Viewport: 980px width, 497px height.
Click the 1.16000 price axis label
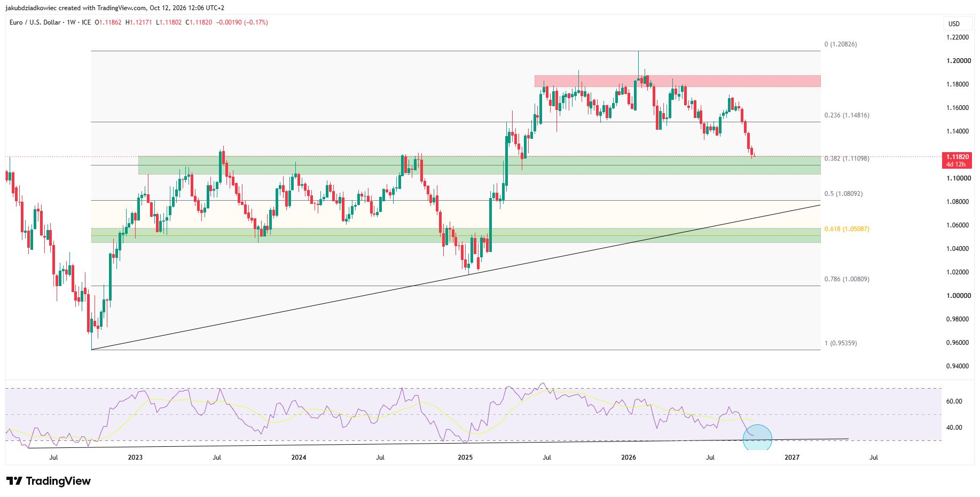(958, 108)
